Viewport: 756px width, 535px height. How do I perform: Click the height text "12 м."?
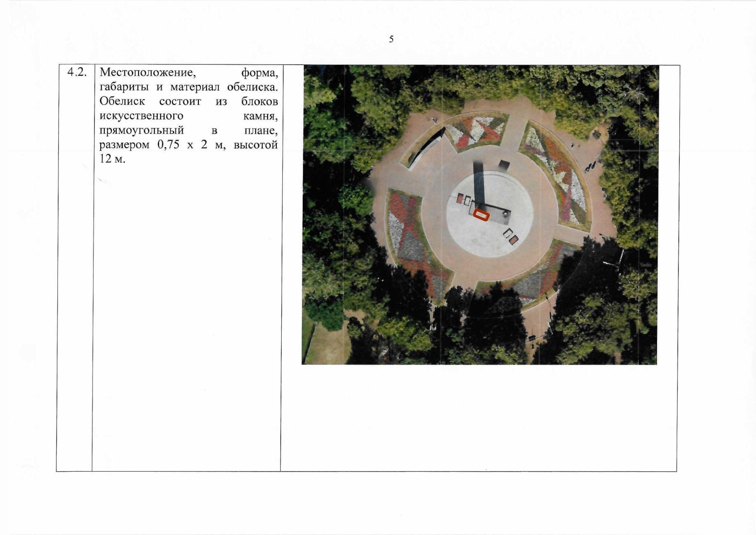coord(112,159)
